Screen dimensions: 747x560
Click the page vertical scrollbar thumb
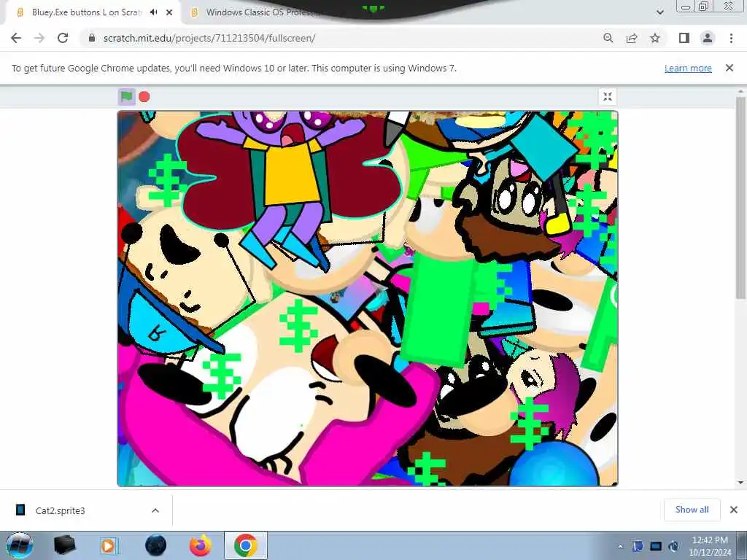tap(740, 198)
